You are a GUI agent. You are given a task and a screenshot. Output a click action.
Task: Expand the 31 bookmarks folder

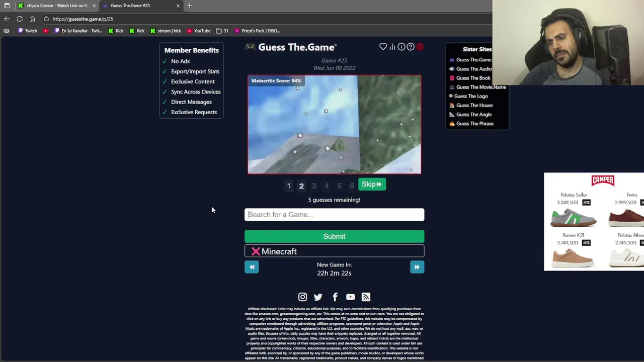pos(222,31)
